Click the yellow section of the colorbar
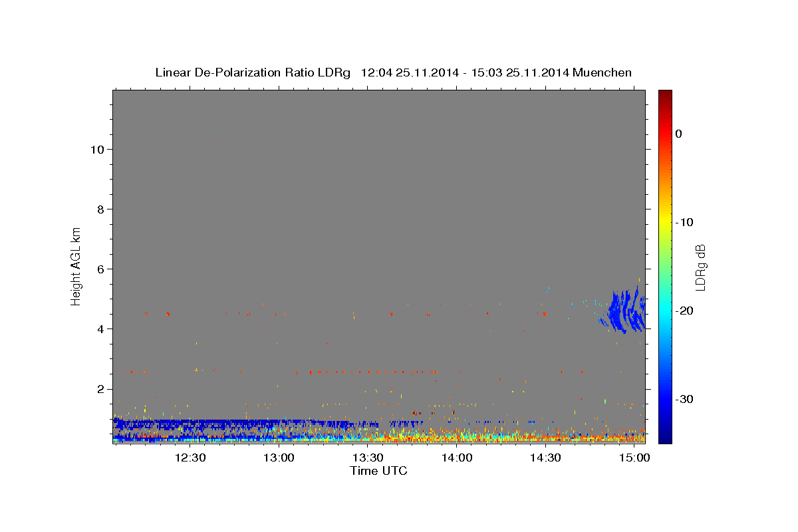 tap(665, 219)
